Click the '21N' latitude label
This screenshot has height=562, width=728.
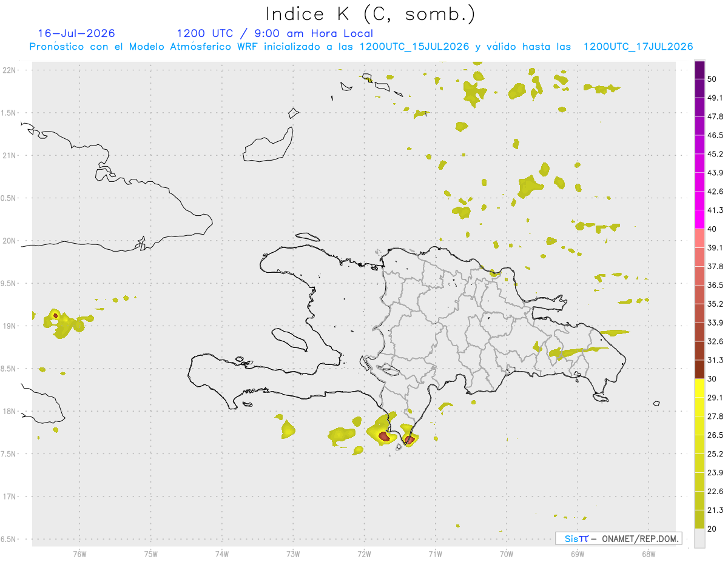[x=10, y=155]
